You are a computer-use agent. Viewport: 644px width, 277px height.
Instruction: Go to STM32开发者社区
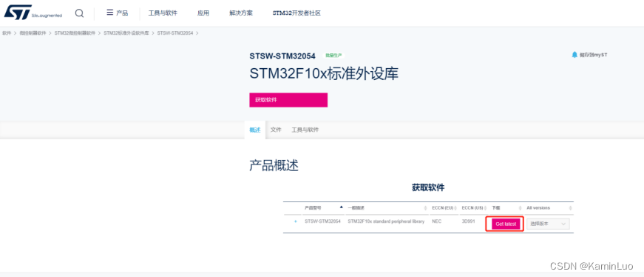[296, 13]
